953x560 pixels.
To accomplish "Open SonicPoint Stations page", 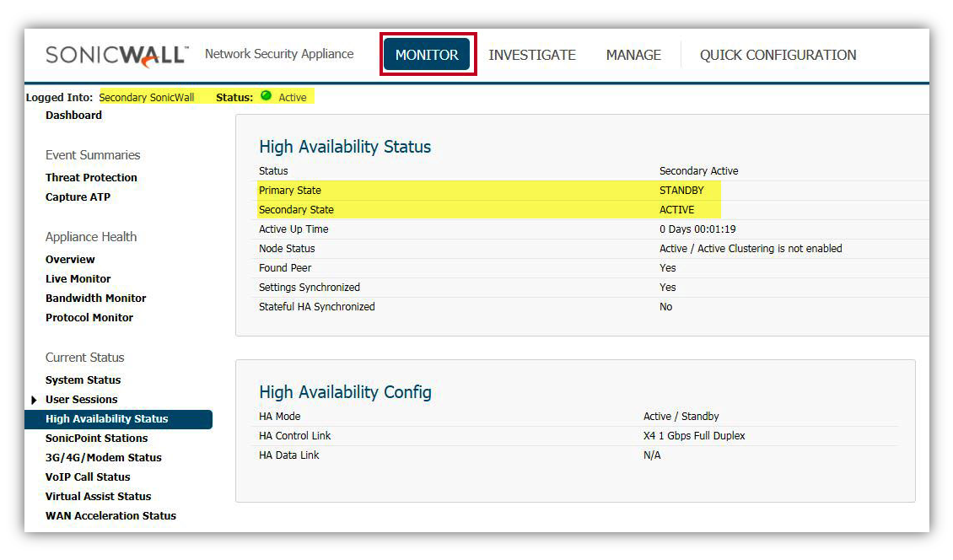I will click(x=96, y=439).
